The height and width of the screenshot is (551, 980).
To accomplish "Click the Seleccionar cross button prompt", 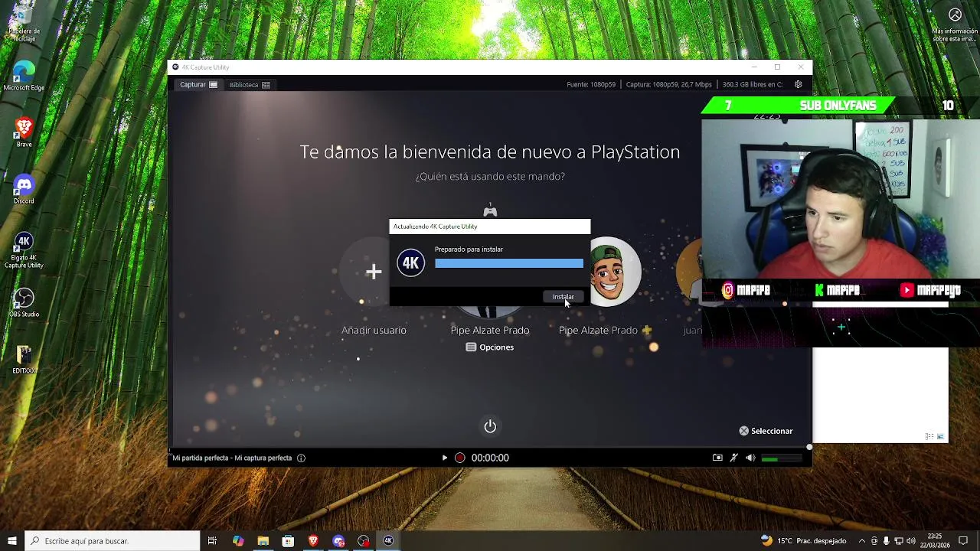I will click(766, 431).
